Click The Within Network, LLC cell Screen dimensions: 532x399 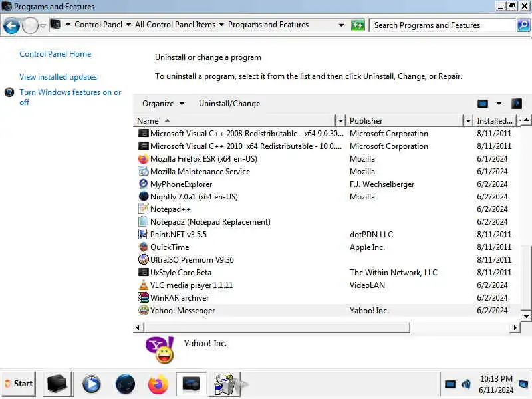394,273
